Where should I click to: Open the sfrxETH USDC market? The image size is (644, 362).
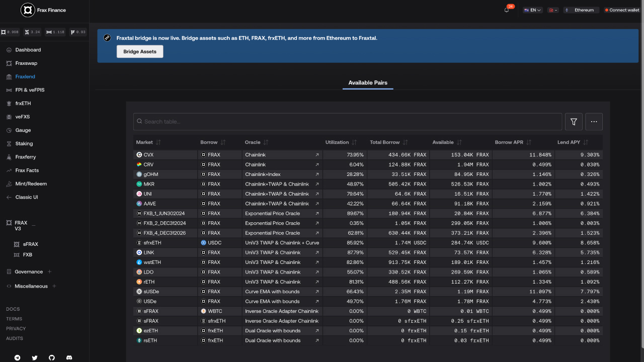pos(368,243)
